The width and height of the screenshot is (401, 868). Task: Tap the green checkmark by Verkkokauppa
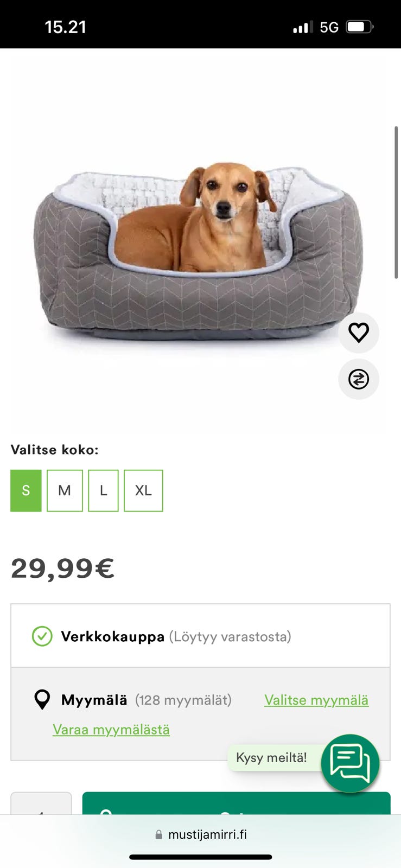pyautogui.click(x=42, y=636)
